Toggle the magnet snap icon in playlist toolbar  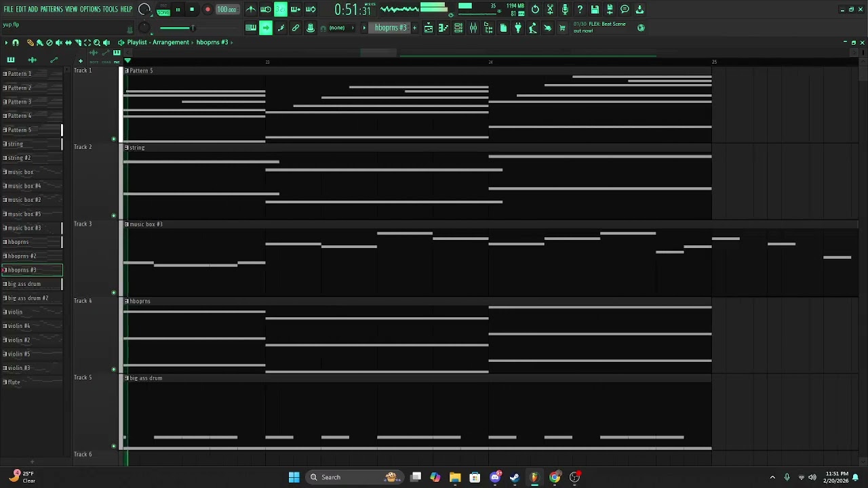(16, 43)
